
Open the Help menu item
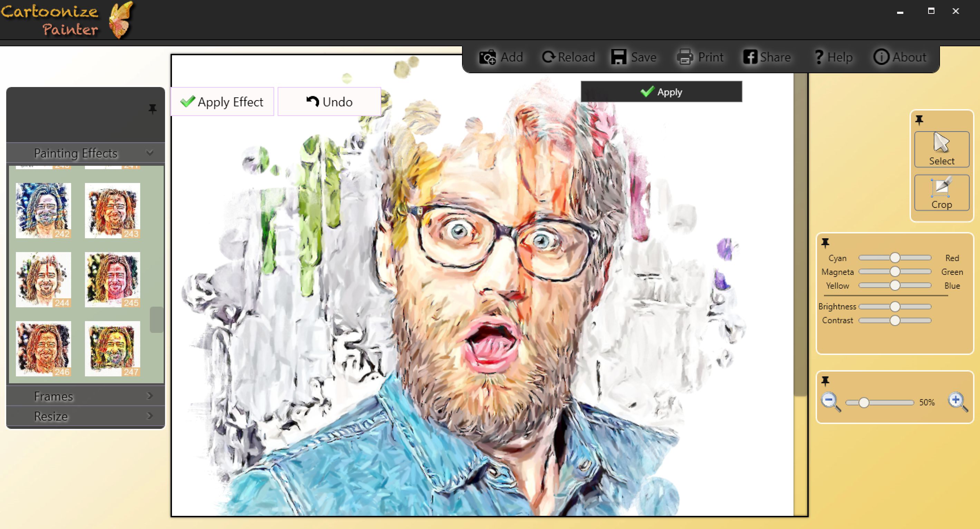(x=833, y=57)
